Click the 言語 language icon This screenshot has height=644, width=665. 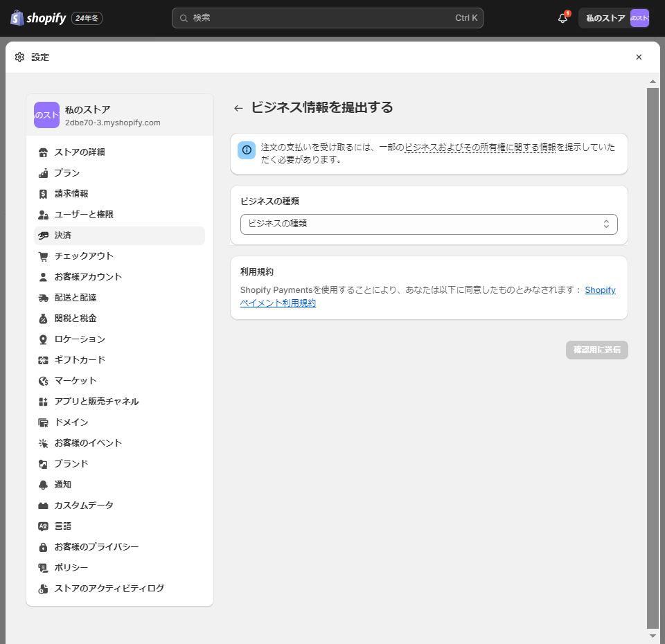43,526
